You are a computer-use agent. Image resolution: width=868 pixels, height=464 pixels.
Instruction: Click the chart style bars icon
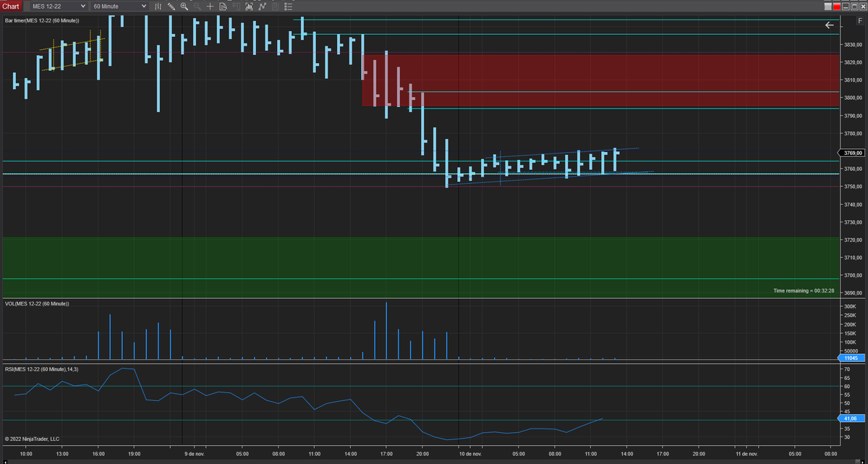[x=158, y=6]
